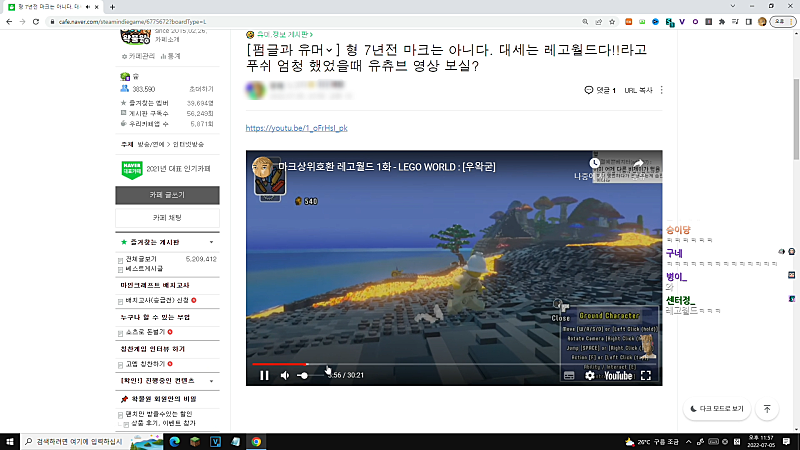The width and height of the screenshot is (800, 450).
Task: Click the red video progress bar
Action: pos(280,364)
